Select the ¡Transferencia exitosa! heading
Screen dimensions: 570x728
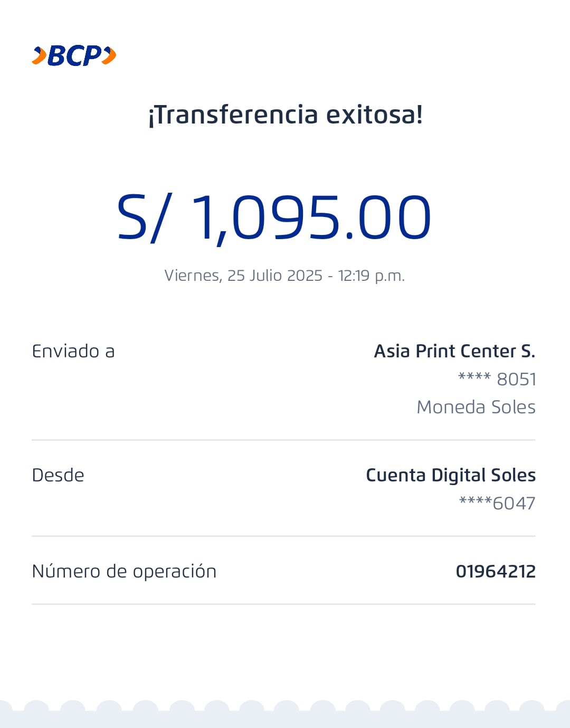point(285,115)
